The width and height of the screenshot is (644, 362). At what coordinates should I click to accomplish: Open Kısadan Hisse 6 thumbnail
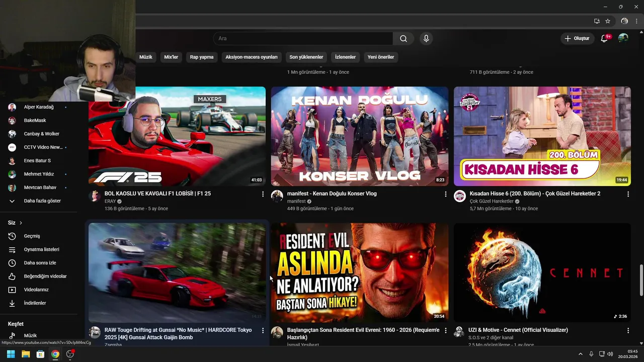tap(542, 136)
